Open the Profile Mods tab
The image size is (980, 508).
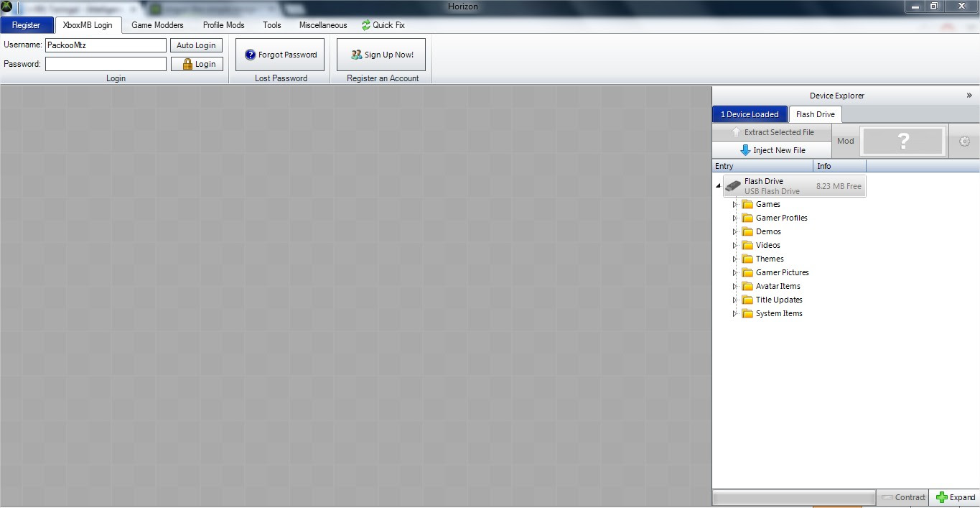223,25
